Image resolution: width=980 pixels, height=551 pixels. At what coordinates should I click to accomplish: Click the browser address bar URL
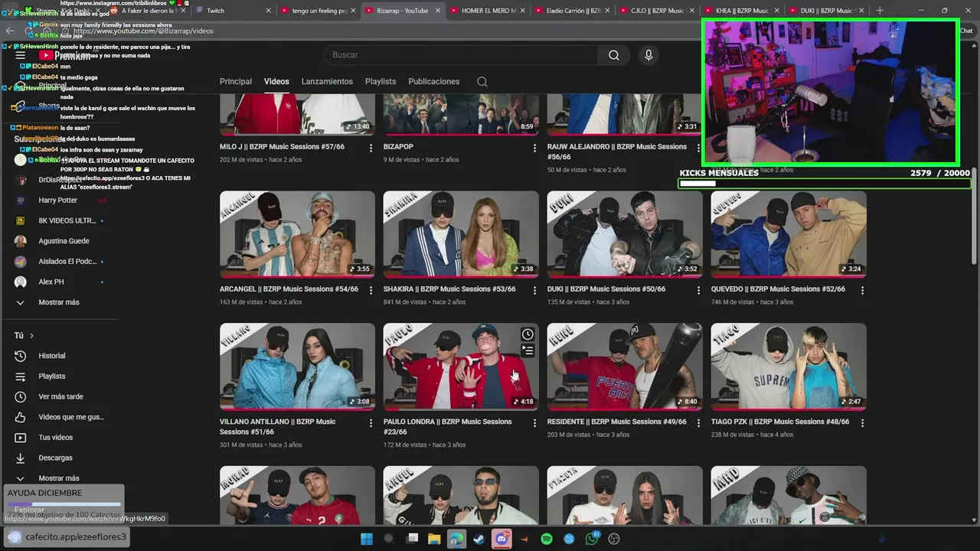point(144,31)
